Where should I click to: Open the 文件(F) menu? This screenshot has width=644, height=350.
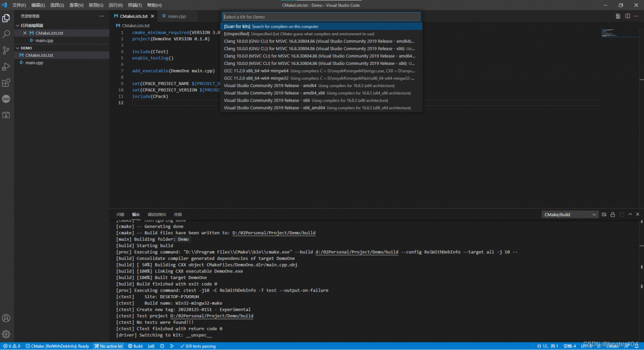point(19,5)
